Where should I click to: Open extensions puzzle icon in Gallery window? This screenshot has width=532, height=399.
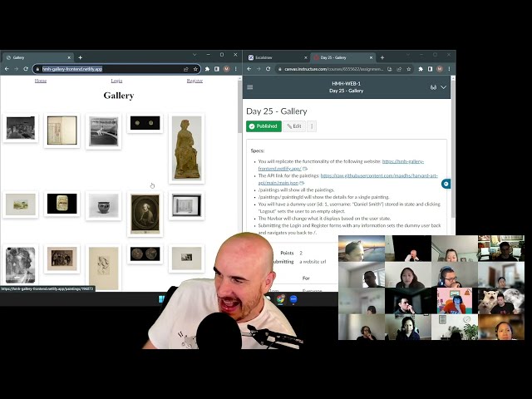point(207,69)
